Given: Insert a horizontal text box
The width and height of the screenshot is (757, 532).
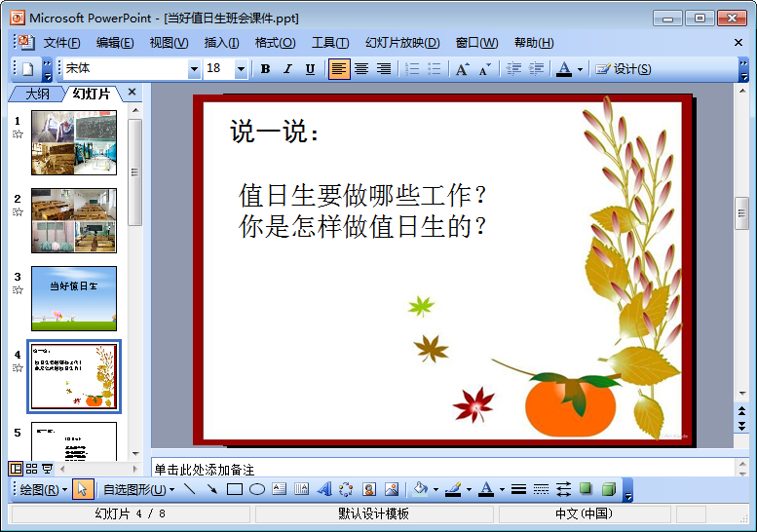Looking at the screenshot, I should click(x=279, y=489).
